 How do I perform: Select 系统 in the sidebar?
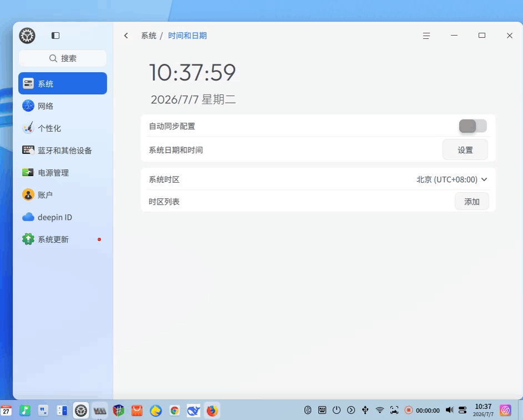coord(63,83)
